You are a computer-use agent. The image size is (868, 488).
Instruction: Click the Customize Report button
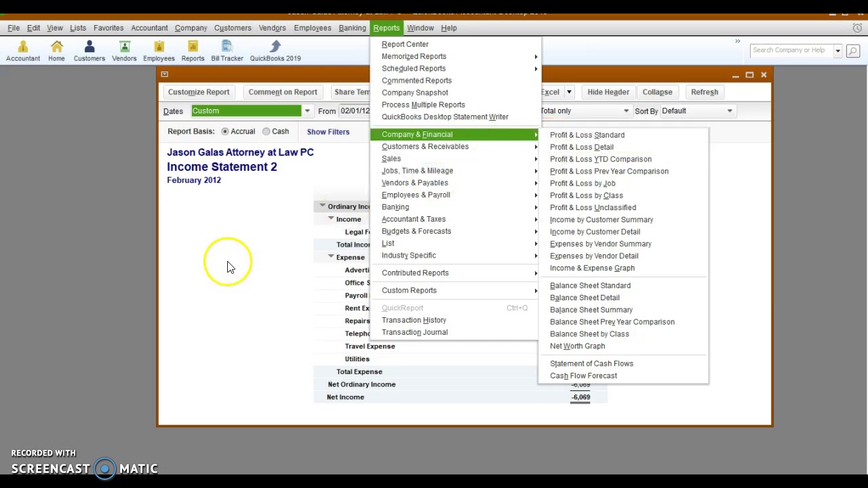(x=199, y=92)
